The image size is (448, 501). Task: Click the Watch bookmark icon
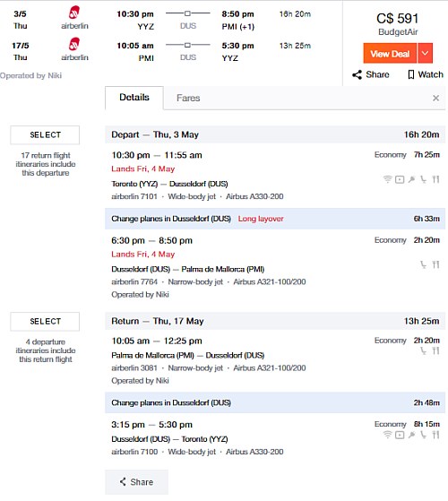[411, 74]
